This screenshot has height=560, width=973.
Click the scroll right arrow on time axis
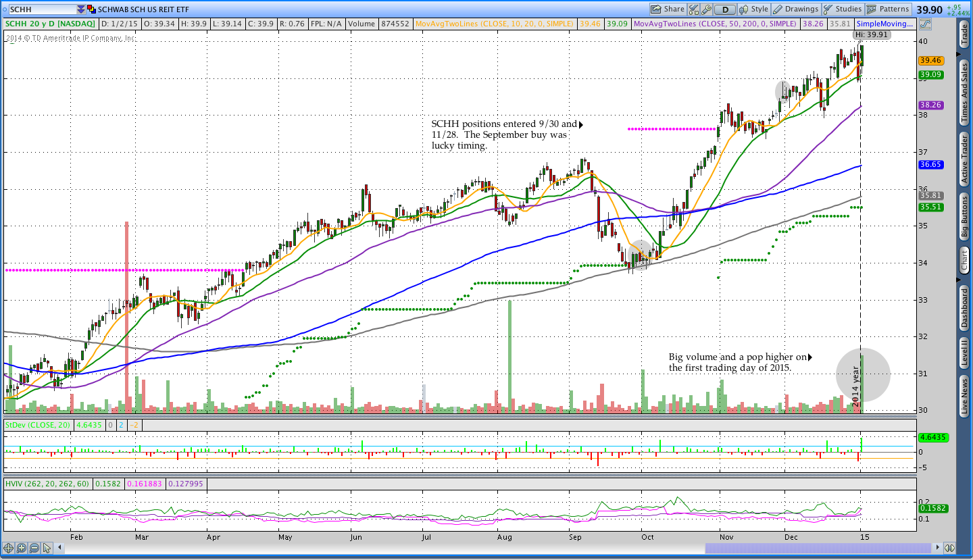click(x=937, y=548)
